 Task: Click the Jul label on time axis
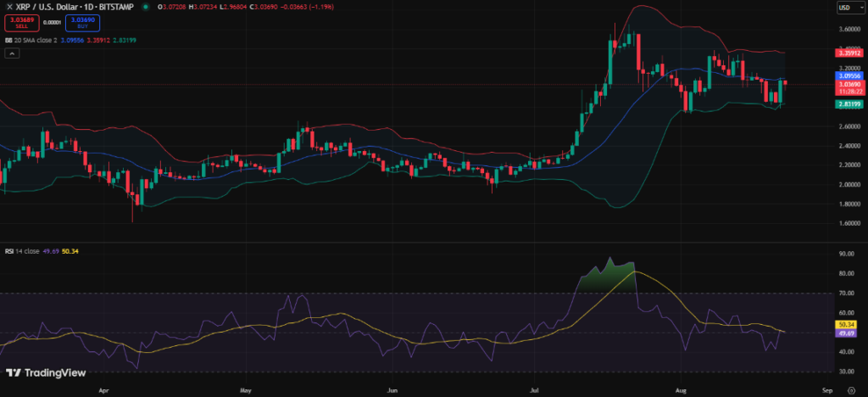click(533, 390)
